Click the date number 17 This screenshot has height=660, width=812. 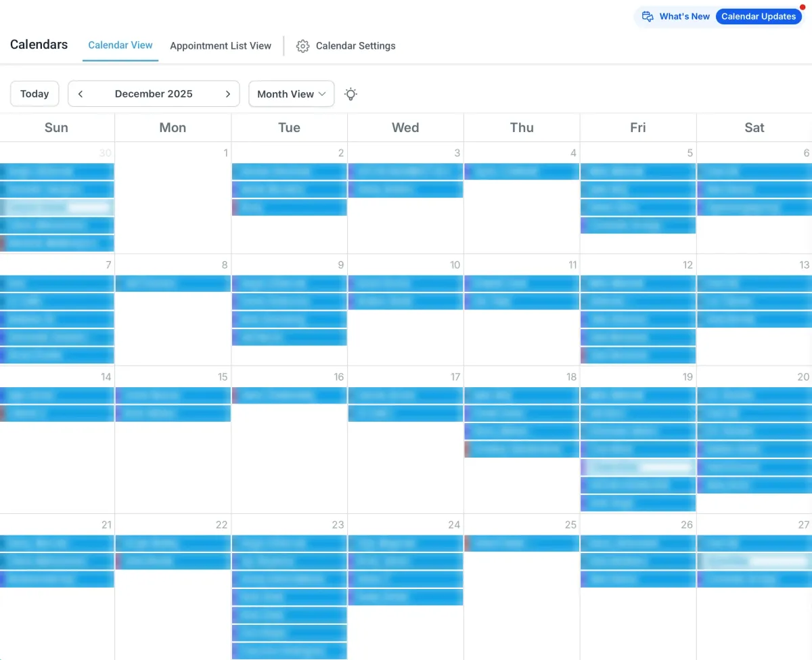click(455, 377)
